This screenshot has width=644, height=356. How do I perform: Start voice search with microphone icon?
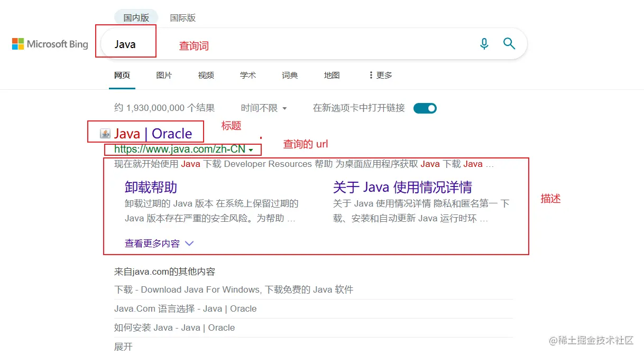(x=484, y=44)
